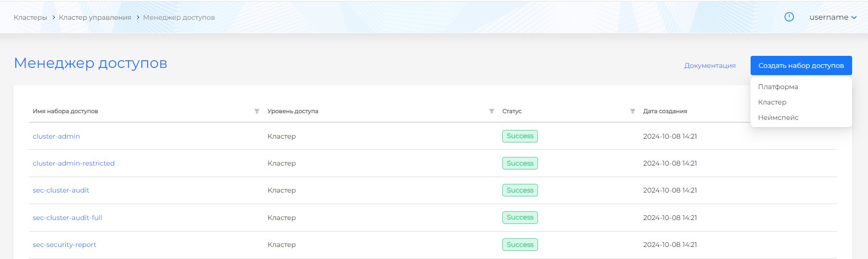Open the sec-cluster-audit entry

[x=61, y=190]
